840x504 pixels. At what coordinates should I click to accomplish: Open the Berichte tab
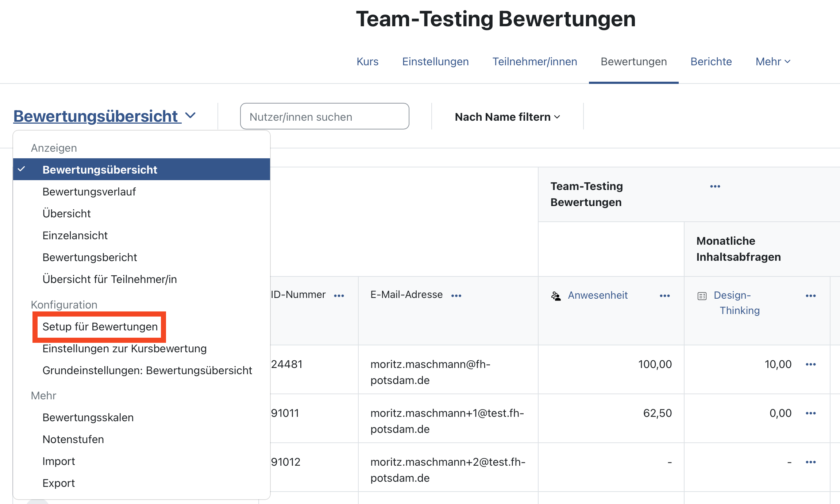point(711,62)
